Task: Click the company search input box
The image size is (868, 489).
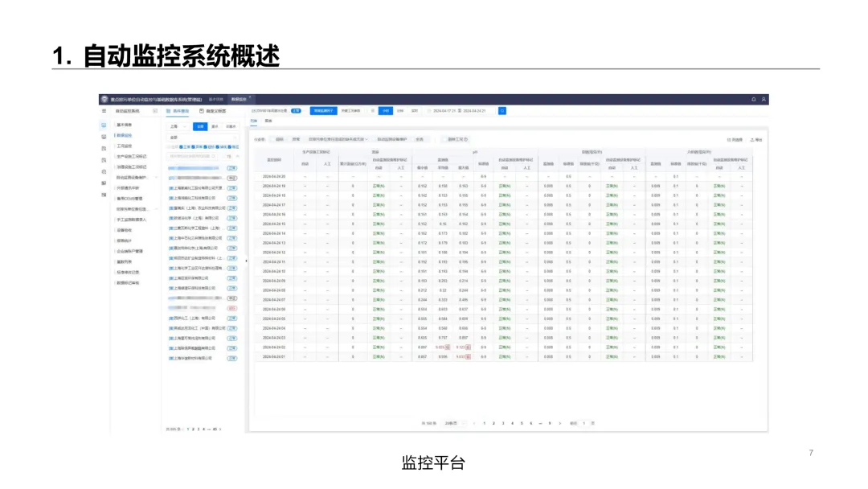Action: click(x=192, y=157)
